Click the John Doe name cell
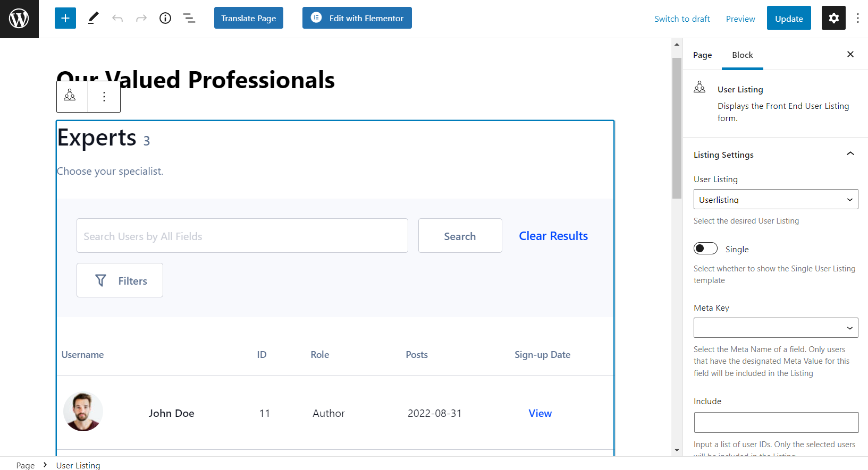This screenshot has height=470, width=868. [x=171, y=413]
